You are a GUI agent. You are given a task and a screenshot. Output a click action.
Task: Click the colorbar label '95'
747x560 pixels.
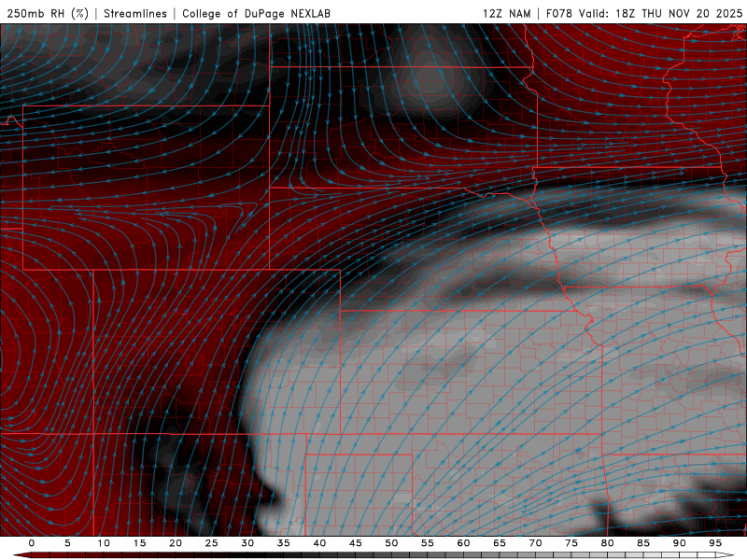click(715, 543)
